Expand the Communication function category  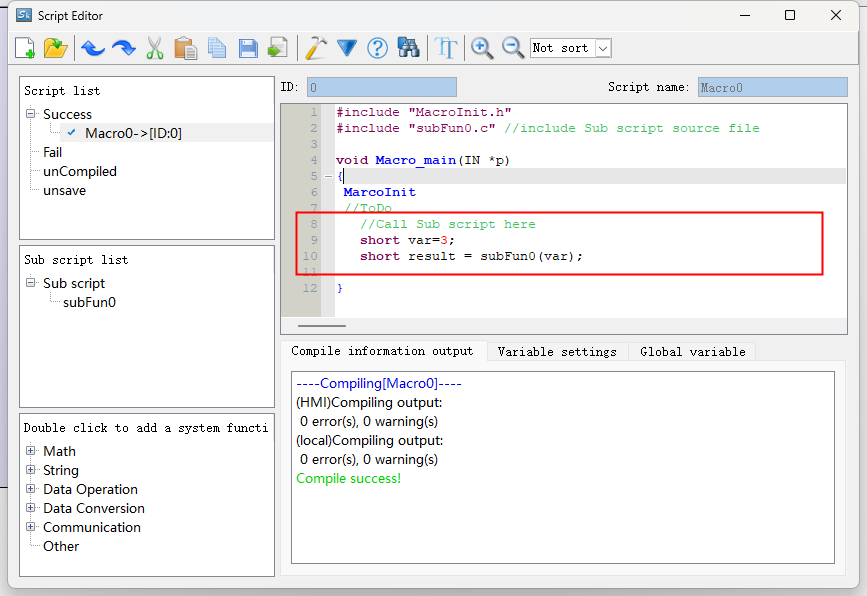point(31,527)
